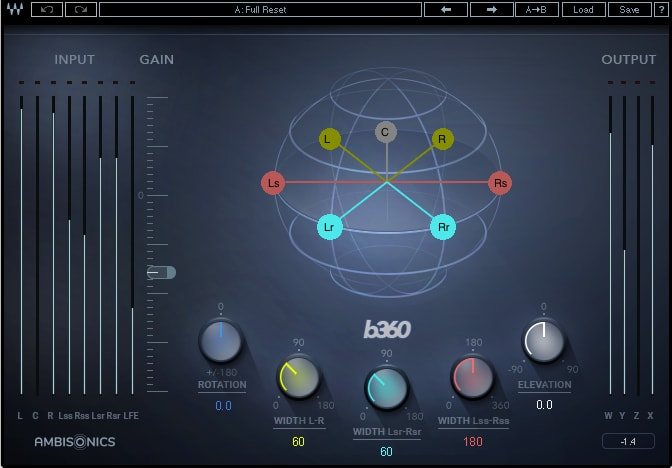Click the yellow Width L-R knob

[298, 377]
